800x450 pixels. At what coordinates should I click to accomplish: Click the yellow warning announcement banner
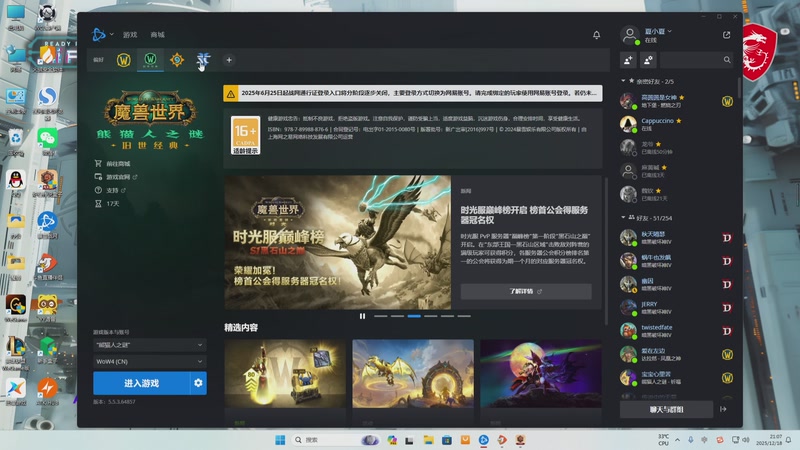click(x=413, y=93)
